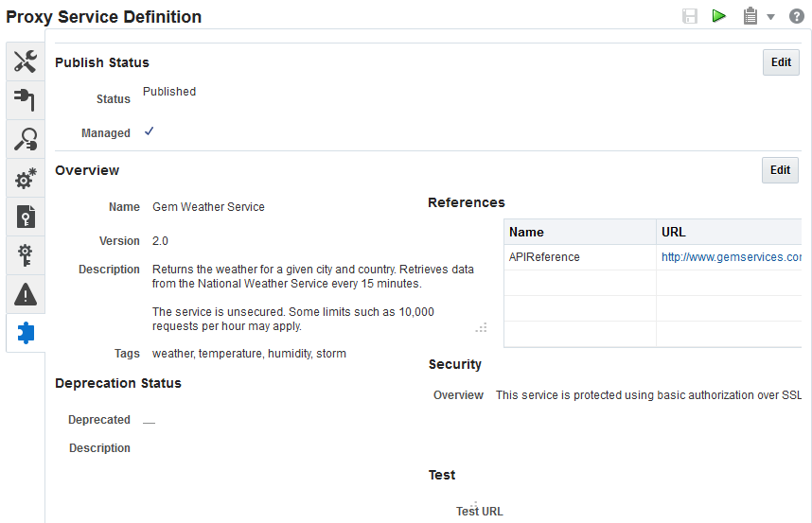812x523 pixels.
Task: Click the 'Returns the weather' description text
Action: click(313, 277)
